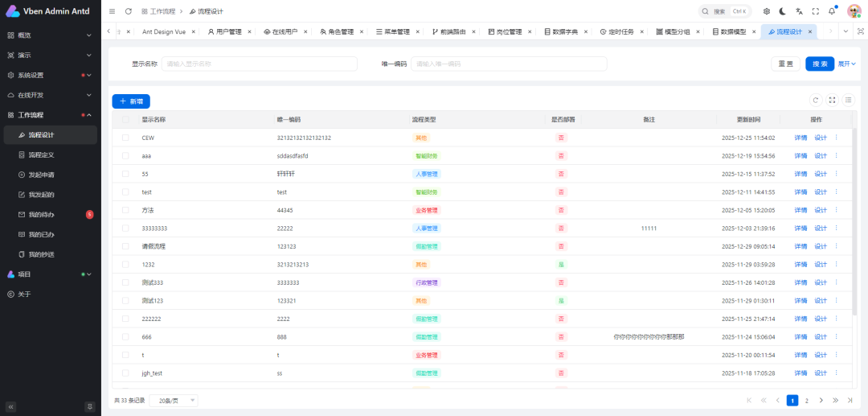The width and height of the screenshot is (868, 416).
Task: Select the checkbox for row 33333333
Action: pos(125,229)
